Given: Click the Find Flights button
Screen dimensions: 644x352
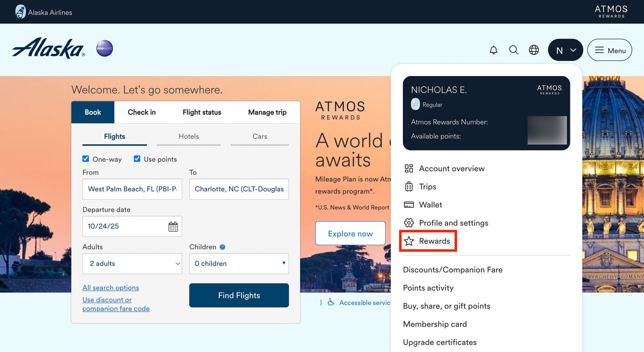Looking at the screenshot, I should (239, 295).
